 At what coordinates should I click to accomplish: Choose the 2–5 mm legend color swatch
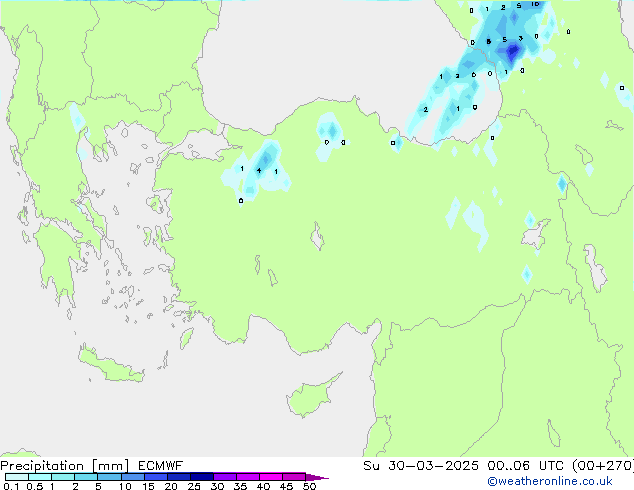pyautogui.click(x=86, y=477)
